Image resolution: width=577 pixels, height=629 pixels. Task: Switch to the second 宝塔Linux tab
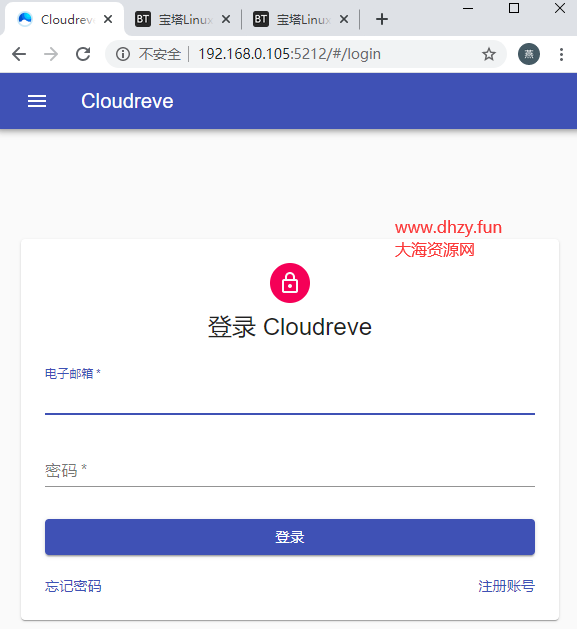pos(297,19)
